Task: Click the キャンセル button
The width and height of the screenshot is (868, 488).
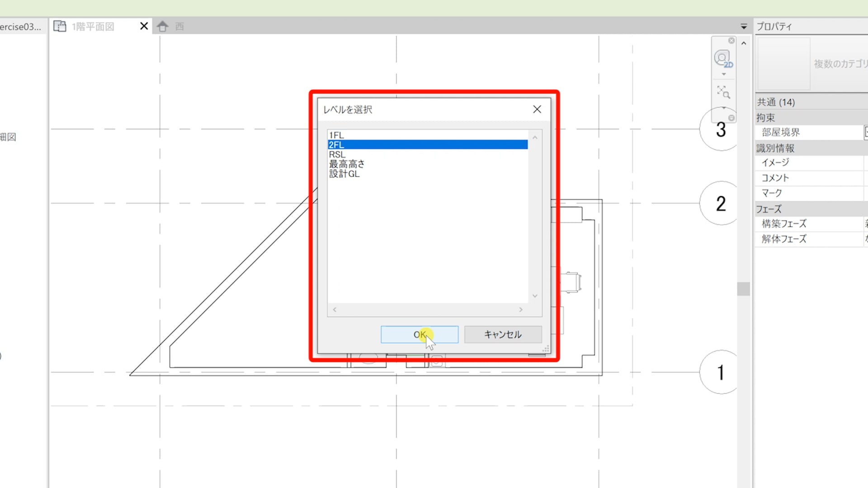Action: (x=503, y=334)
